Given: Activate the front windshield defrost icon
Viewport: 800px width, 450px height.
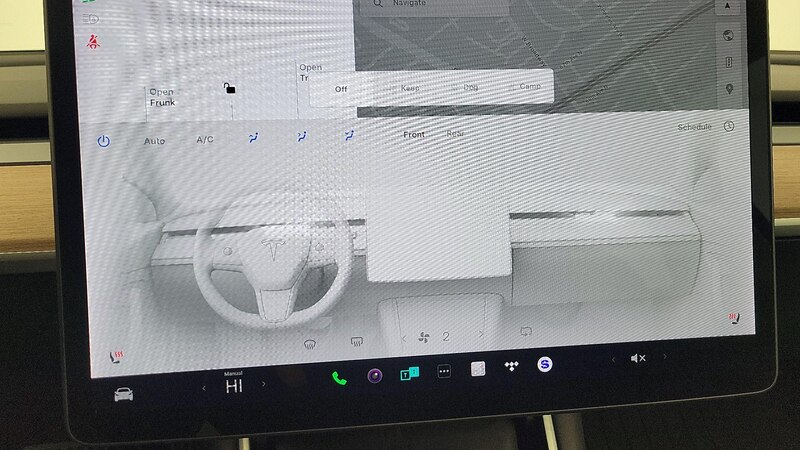Looking at the screenshot, I should point(310,344).
